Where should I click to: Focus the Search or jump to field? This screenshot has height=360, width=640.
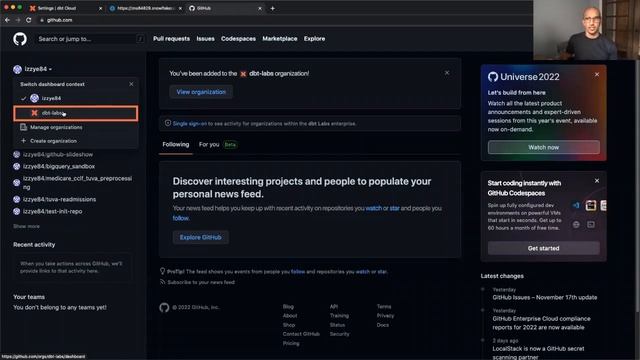coord(90,39)
